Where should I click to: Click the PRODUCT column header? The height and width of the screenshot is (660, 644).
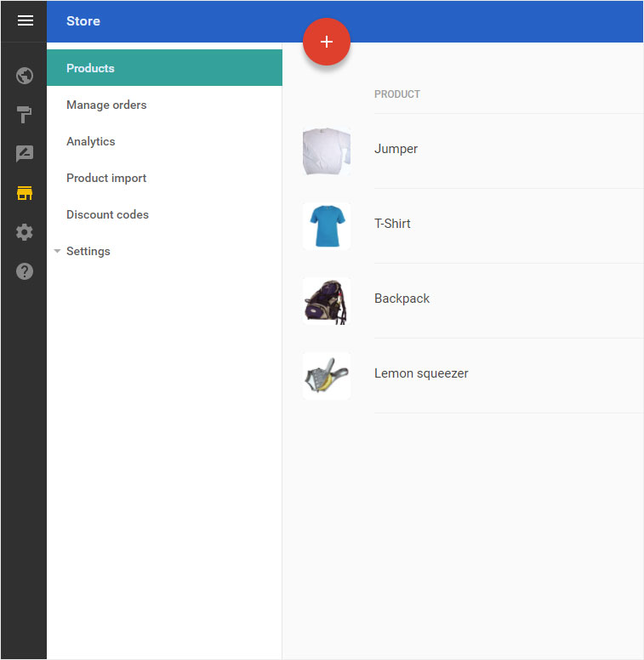pyautogui.click(x=397, y=94)
